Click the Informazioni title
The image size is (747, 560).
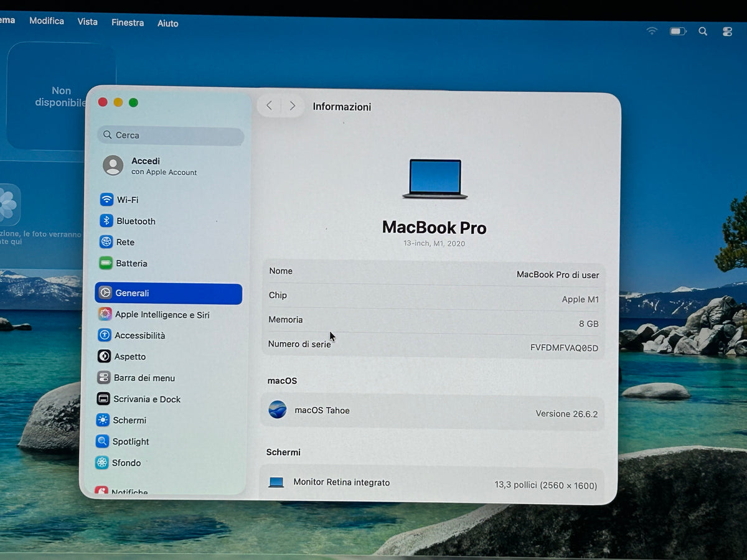(x=342, y=107)
